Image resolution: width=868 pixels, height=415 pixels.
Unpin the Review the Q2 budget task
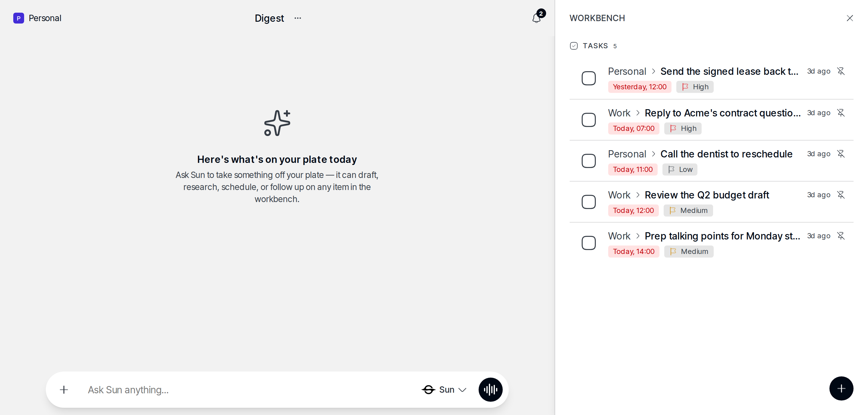point(841,195)
